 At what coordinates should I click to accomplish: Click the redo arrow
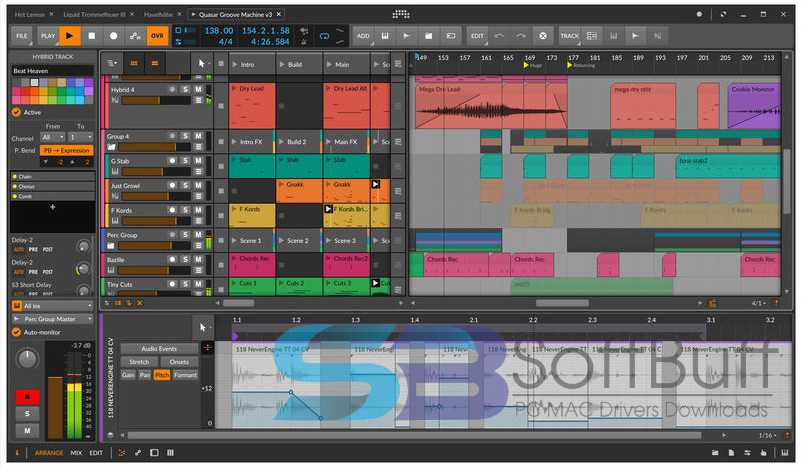(x=521, y=36)
